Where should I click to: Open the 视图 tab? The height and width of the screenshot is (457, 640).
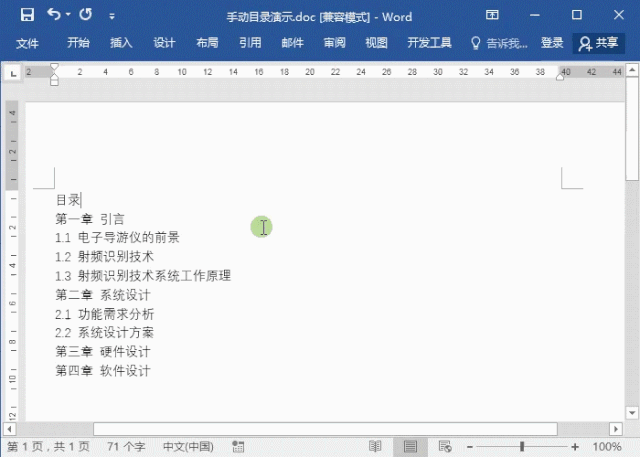coord(376,43)
